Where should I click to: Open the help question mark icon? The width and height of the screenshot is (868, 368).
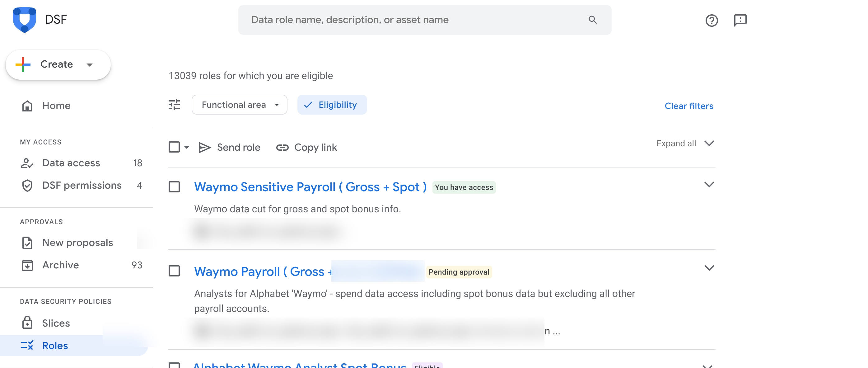(x=711, y=21)
